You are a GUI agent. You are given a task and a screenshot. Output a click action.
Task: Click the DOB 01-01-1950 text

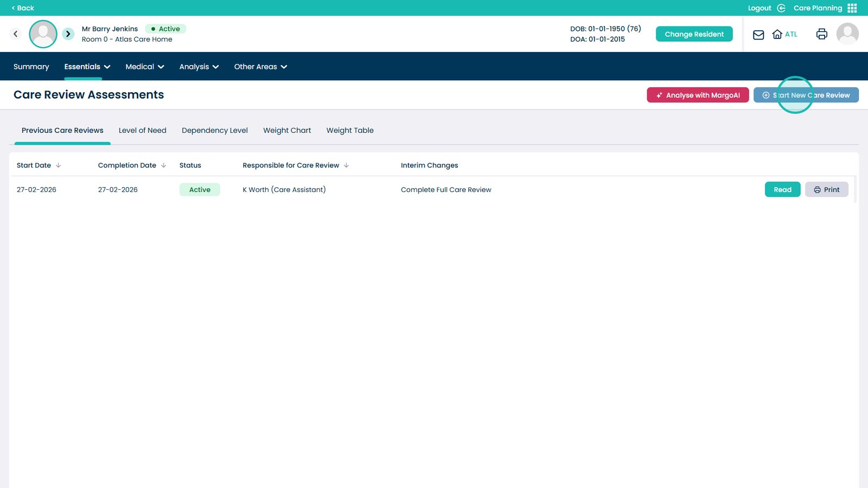605,29
